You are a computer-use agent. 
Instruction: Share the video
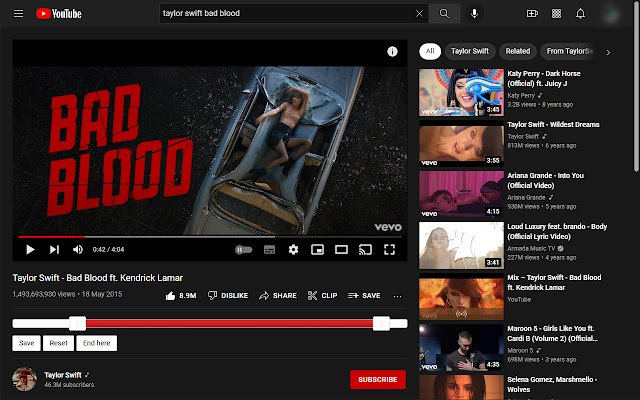click(x=278, y=296)
